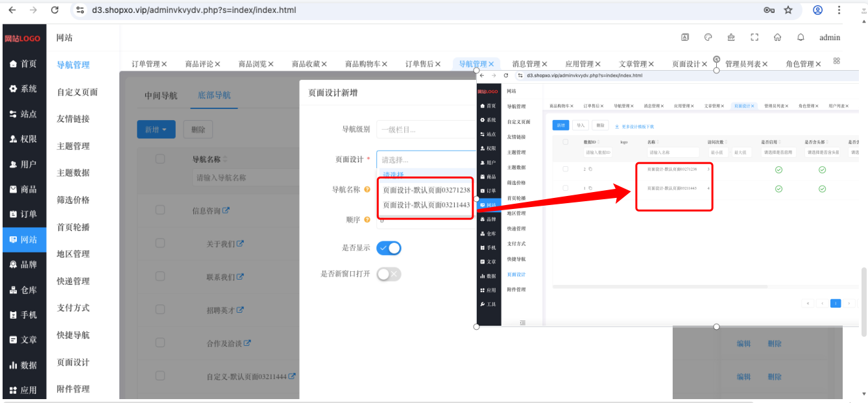868x403 pixels.
Task: Click the fullscreen icon in header
Action: (x=754, y=37)
